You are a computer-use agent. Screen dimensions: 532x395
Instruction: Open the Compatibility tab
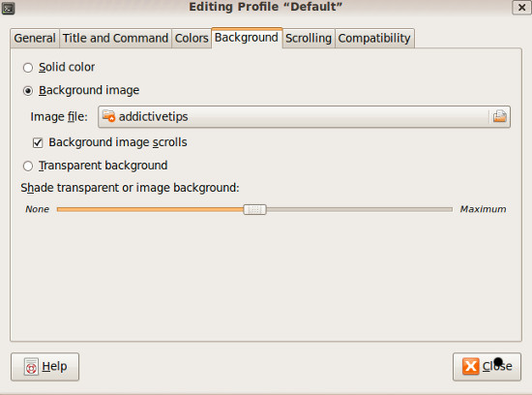pos(374,38)
